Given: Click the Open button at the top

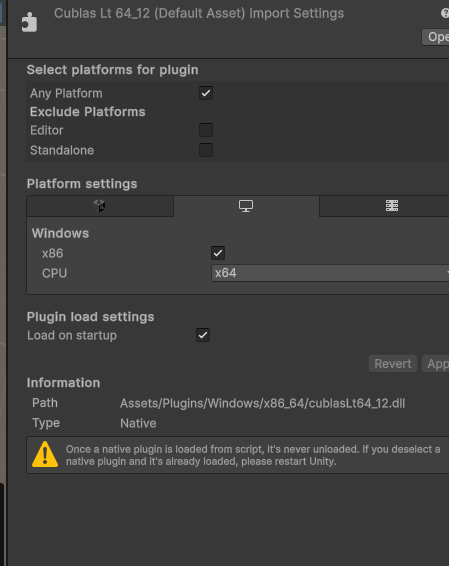Looking at the screenshot, I should tap(436, 37).
